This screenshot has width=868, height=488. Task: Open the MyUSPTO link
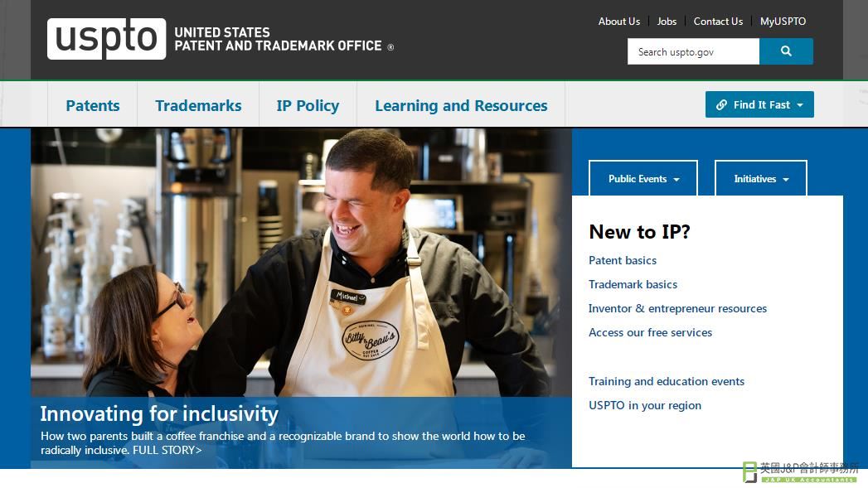783,21
